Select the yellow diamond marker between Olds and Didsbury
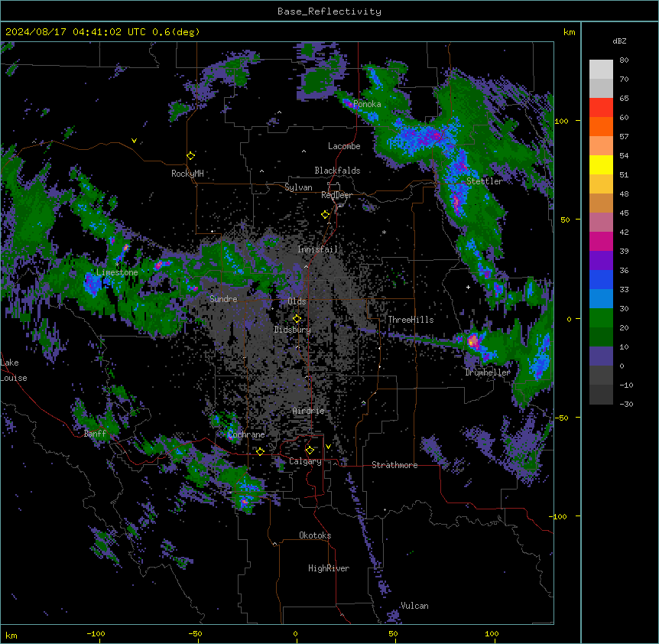The image size is (659, 644). [297, 318]
